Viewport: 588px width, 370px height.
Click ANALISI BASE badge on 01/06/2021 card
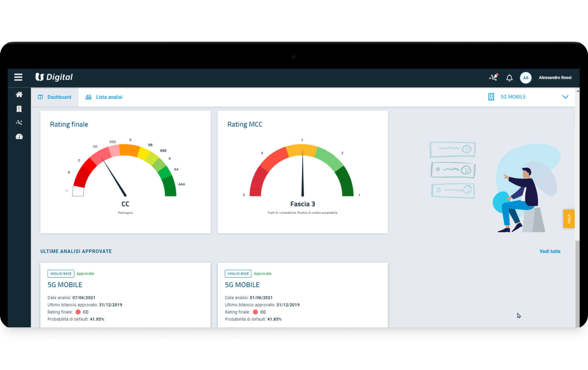pyautogui.click(x=238, y=273)
